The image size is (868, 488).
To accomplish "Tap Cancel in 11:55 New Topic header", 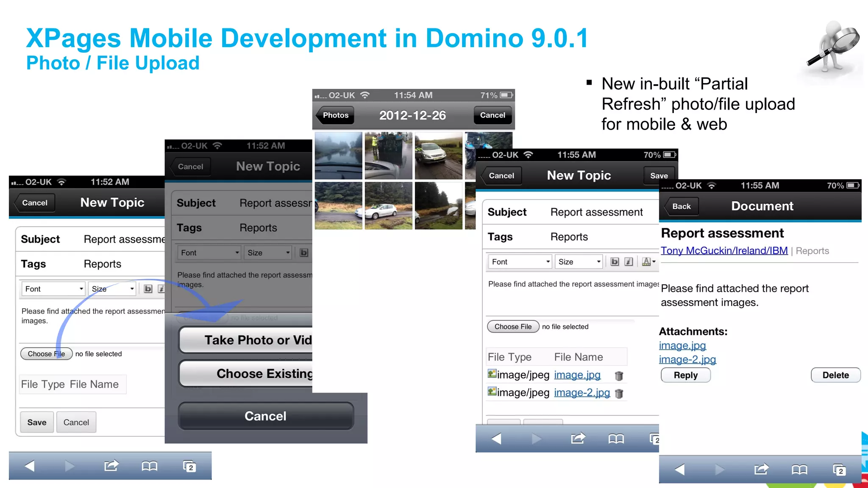I will (501, 176).
